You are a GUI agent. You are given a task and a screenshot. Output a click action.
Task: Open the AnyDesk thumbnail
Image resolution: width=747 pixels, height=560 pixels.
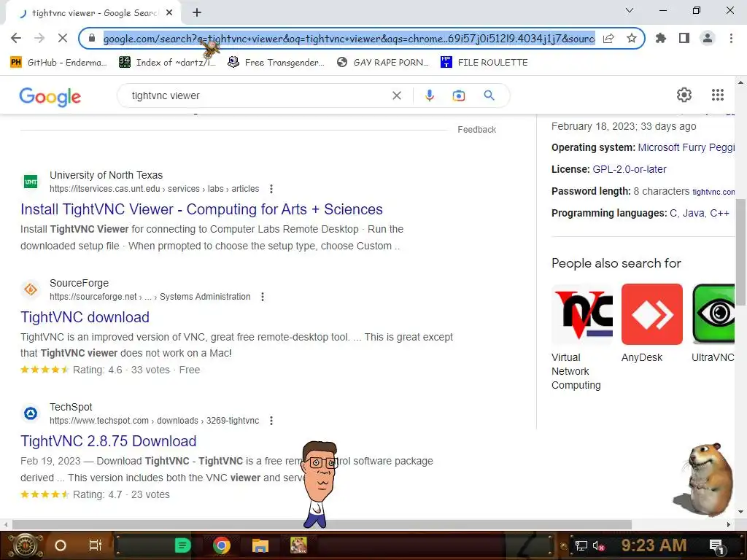point(651,314)
